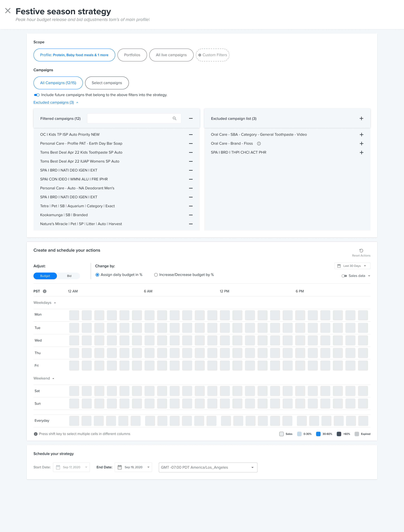Image resolution: width=404 pixels, height=532 pixels.
Task: Click the search icon in Filtered campaigns
Action: click(x=175, y=118)
